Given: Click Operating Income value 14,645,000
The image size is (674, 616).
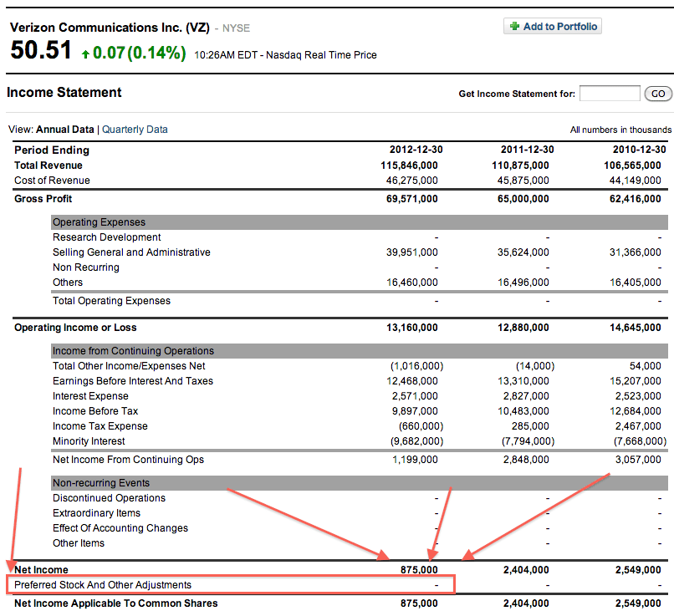Looking at the screenshot, I should coord(635,328).
